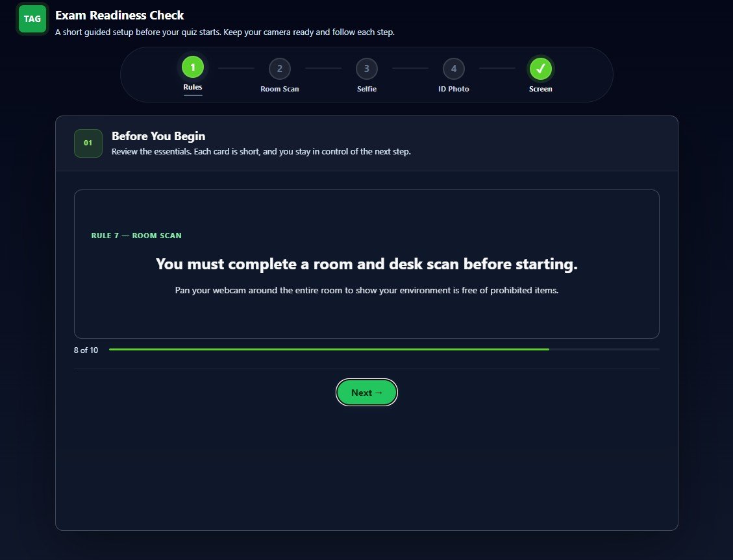This screenshot has width=733, height=560.
Task: Select the Room Scan step label
Action: (280, 89)
